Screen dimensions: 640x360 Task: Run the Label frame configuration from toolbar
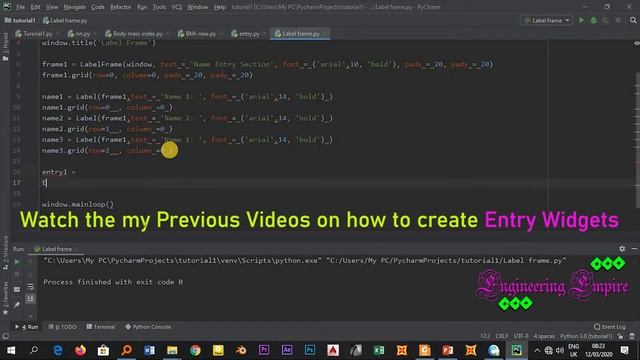point(581,20)
